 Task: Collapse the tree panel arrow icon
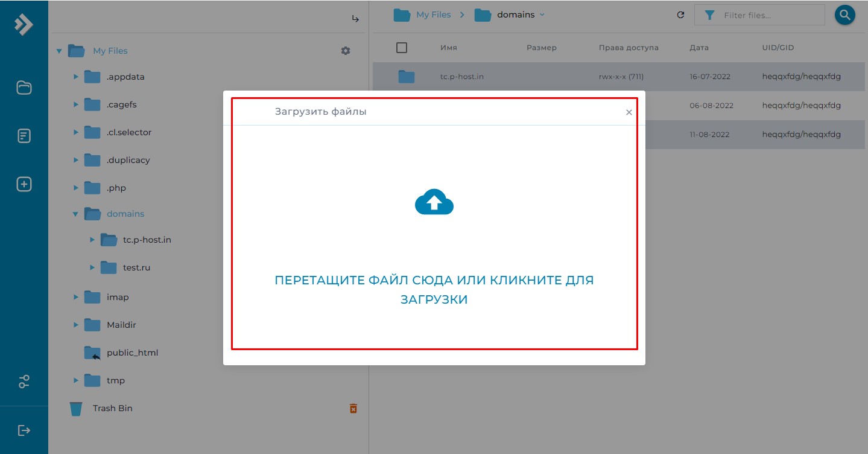pos(355,19)
